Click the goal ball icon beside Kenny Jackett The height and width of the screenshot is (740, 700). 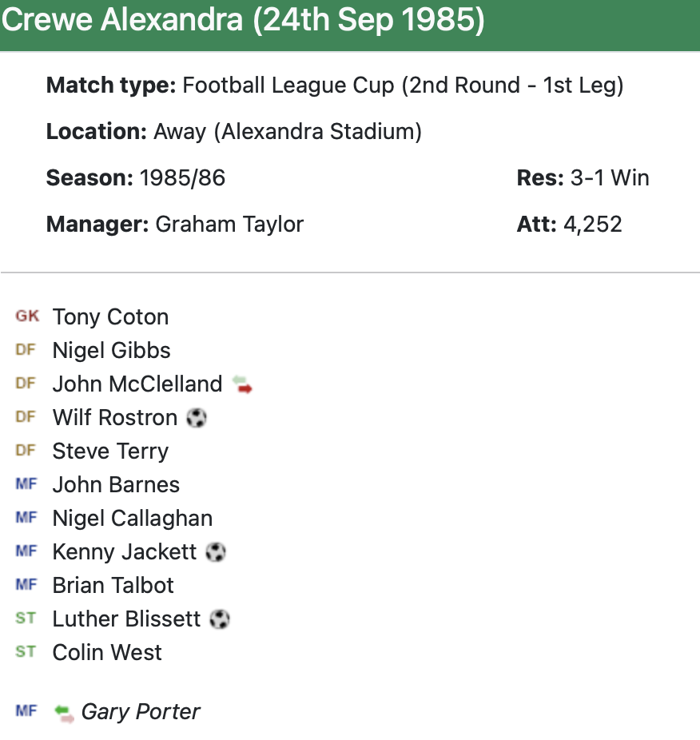(x=216, y=552)
